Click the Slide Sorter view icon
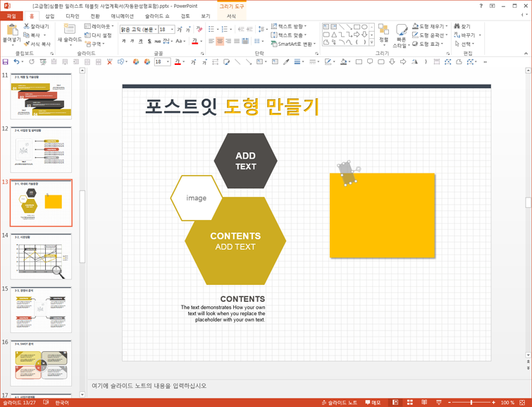Screen dimensions: 532x407 coord(410,403)
